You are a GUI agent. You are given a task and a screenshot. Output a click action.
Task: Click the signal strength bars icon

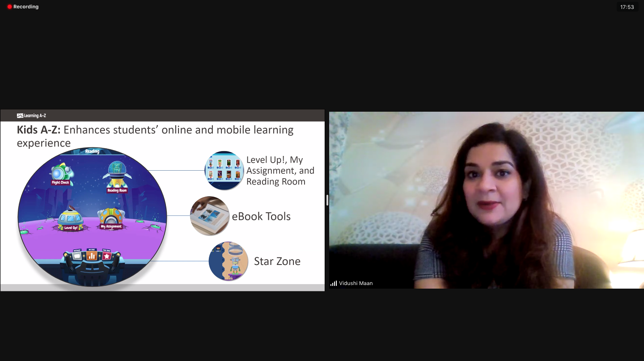[334, 283]
